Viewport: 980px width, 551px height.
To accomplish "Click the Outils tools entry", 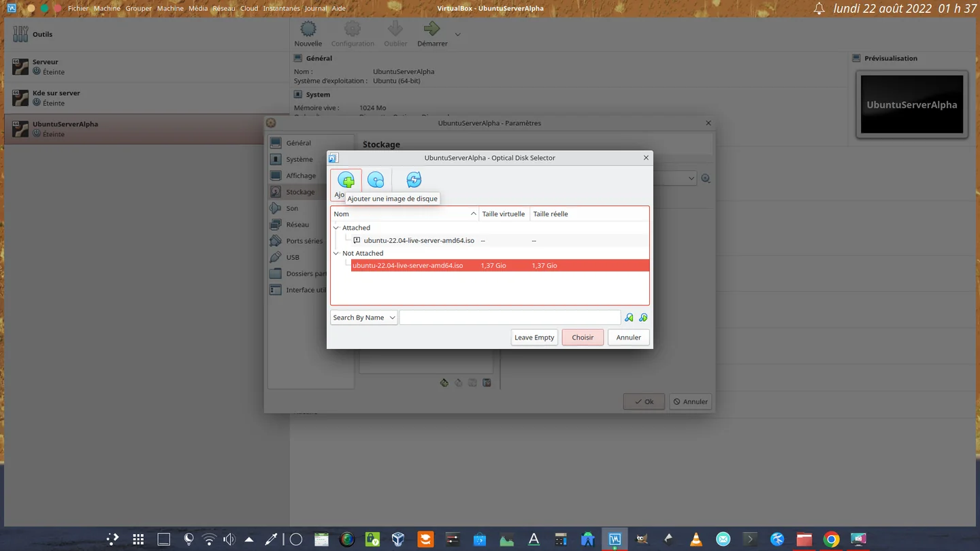I will tap(146, 34).
